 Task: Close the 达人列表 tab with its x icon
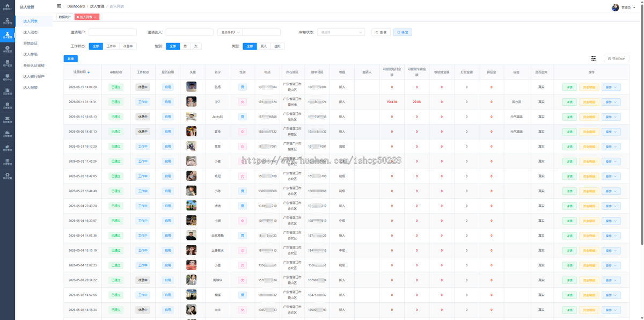pyautogui.click(x=96, y=17)
